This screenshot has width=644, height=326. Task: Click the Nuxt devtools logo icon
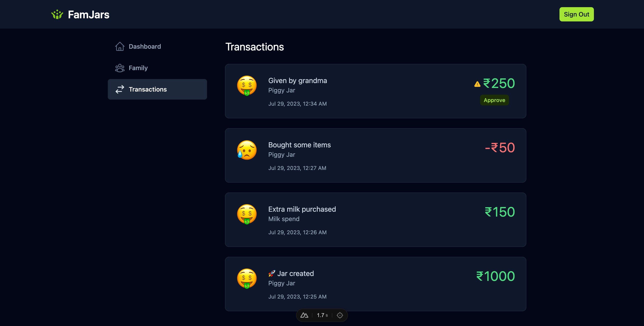tap(304, 315)
